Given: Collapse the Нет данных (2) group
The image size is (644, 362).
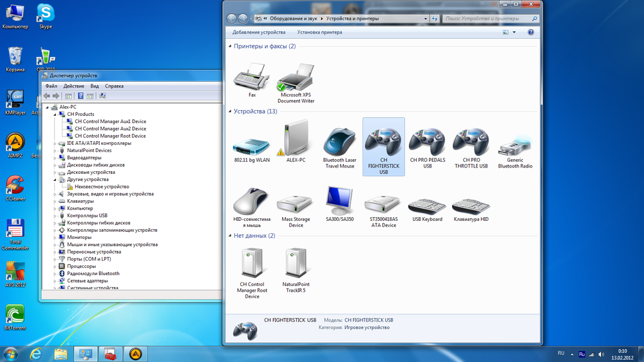Looking at the screenshot, I should 230,236.
